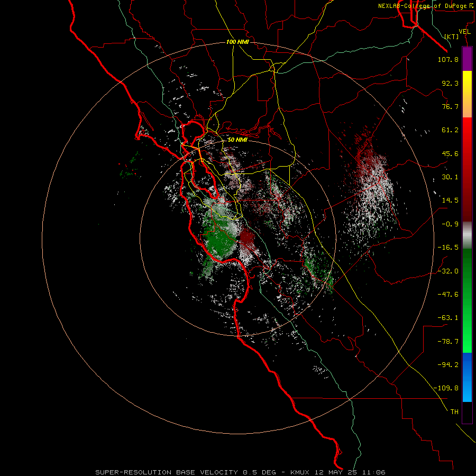This screenshot has height=476, width=476.
Task: Click the -47.6 scale value
Action: [448, 295]
